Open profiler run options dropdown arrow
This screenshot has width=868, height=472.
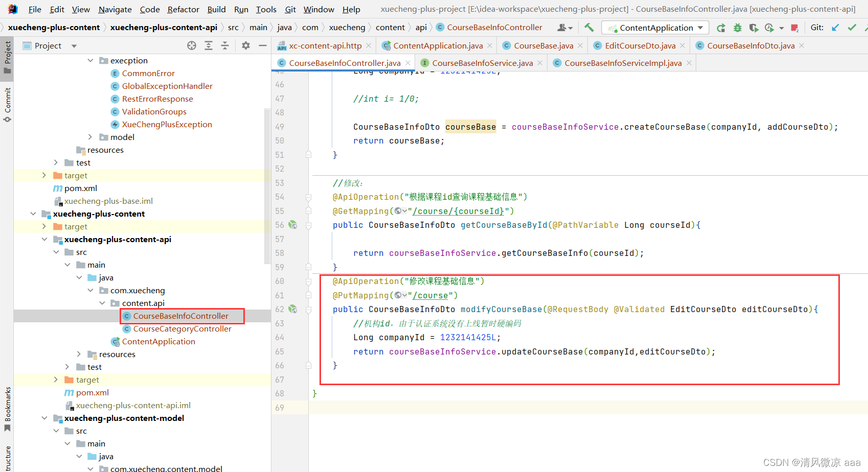782,28
